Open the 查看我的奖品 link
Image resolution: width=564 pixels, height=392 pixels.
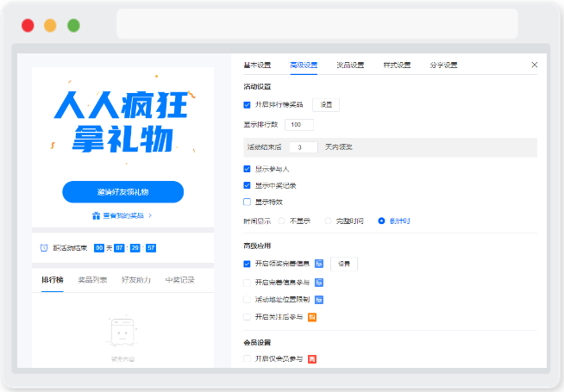coord(123,215)
